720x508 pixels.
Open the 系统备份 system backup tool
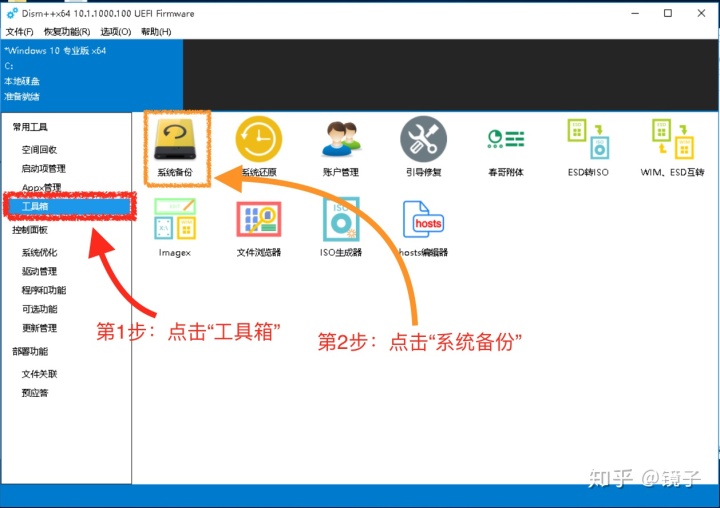pos(175,148)
